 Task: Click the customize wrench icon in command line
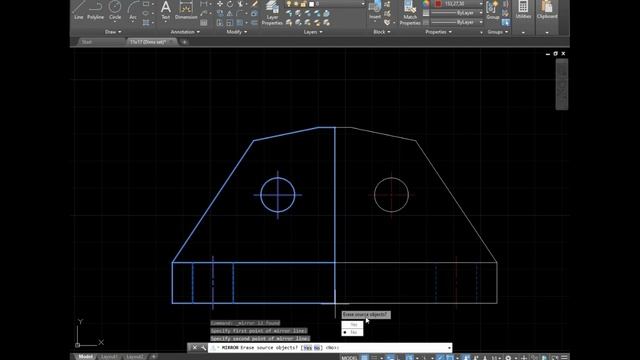click(x=203, y=348)
